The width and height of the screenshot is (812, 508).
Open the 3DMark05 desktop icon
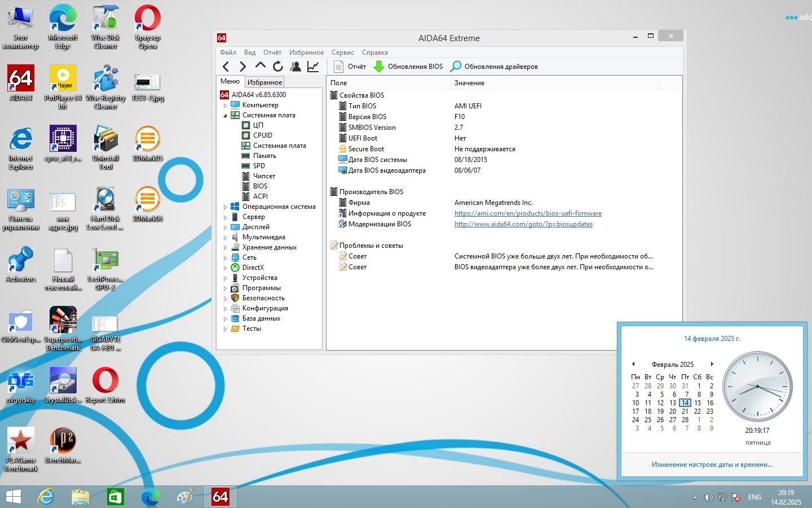point(147,143)
